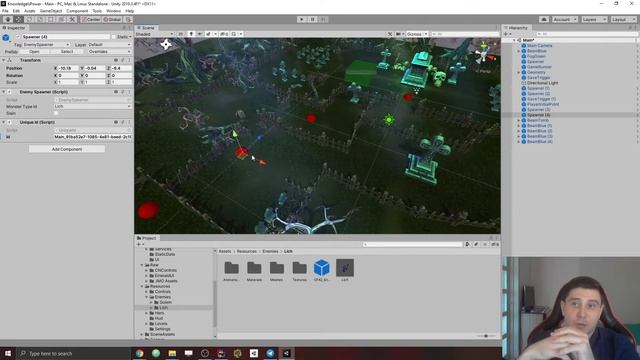
Task: Select Directional Light in Hierarchy
Action: [542, 83]
